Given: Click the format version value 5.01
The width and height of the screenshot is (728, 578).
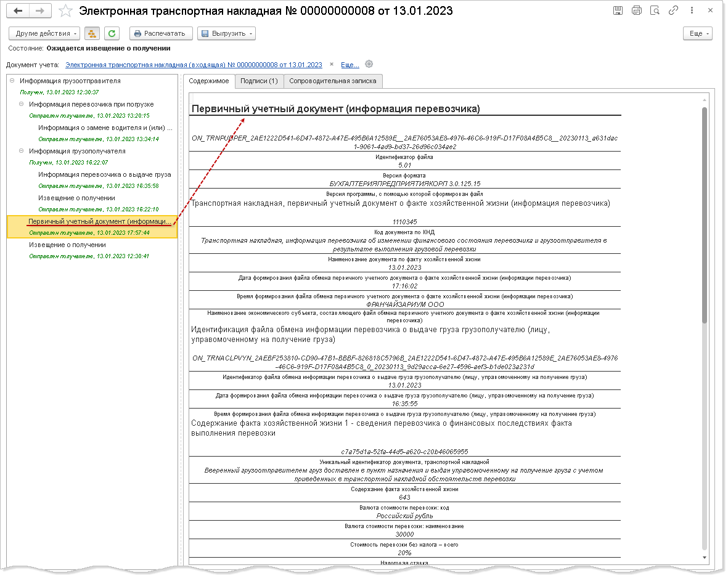Looking at the screenshot, I should [x=405, y=165].
